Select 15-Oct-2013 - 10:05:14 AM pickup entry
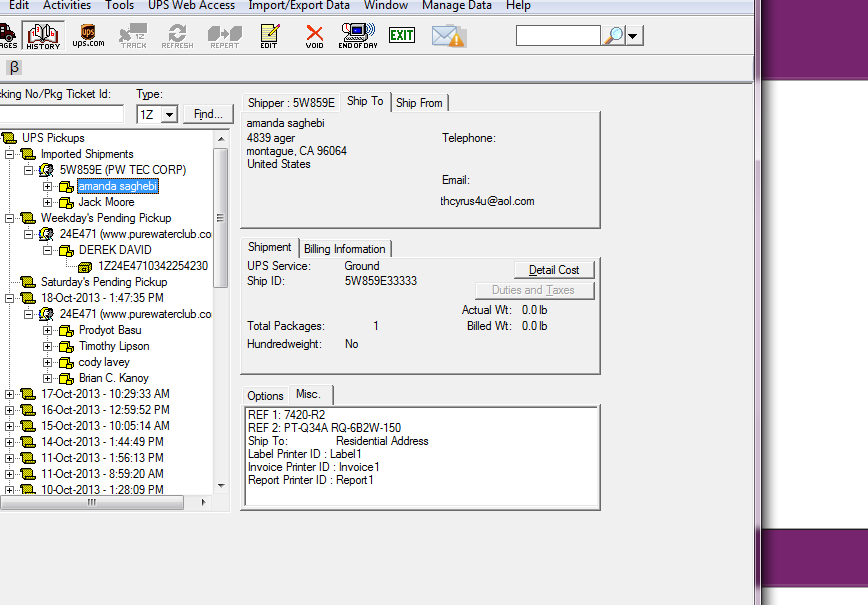The image size is (868, 605). pyautogui.click(x=105, y=426)
